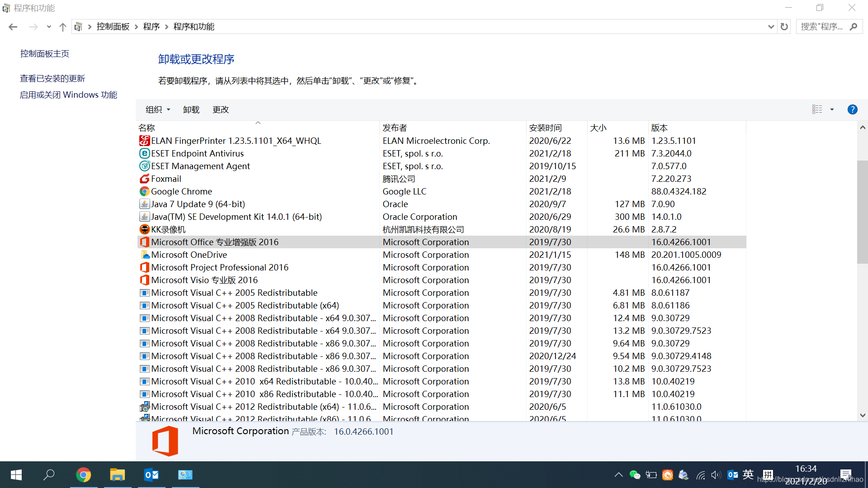Click the ESET Management Agent icon
The width and height of the screenshot is (868, 488).
144,166
